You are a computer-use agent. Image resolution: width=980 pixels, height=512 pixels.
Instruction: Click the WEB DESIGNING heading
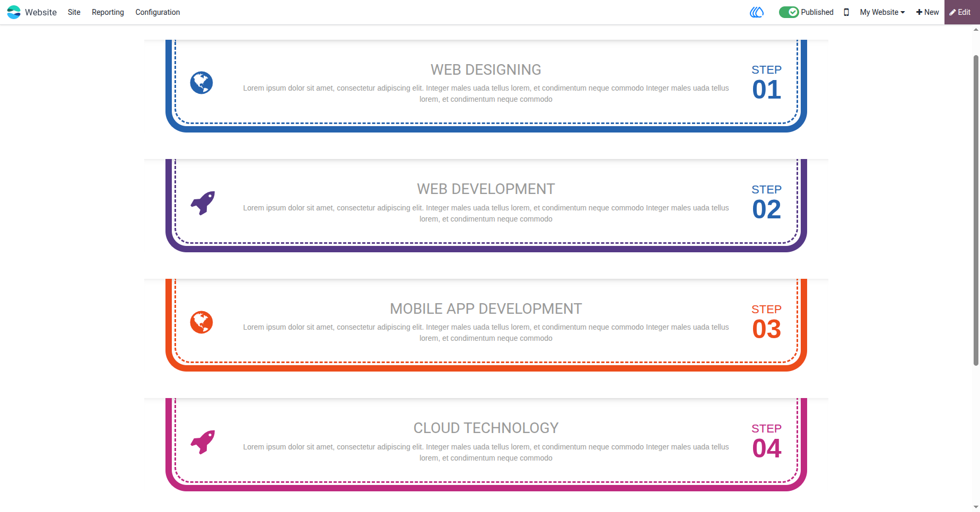point(486,69)
